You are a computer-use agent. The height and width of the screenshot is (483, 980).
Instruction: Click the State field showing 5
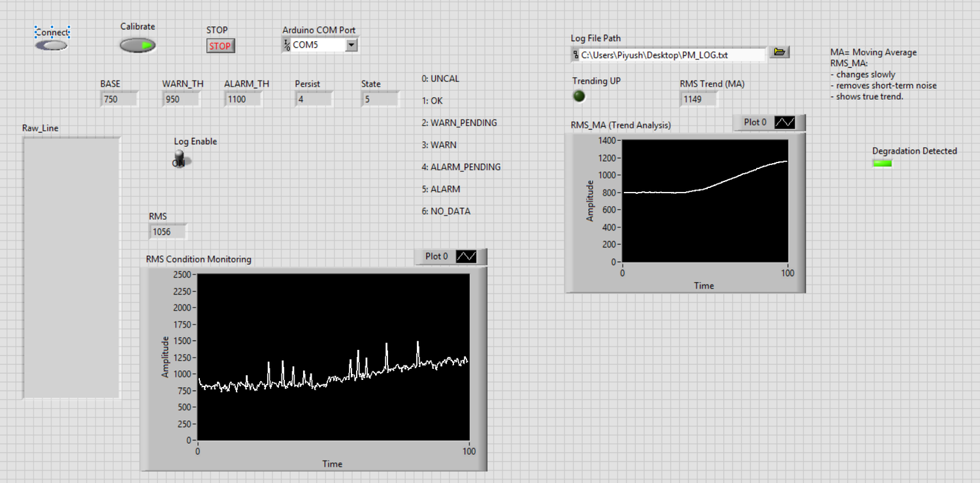click(380, 99)
